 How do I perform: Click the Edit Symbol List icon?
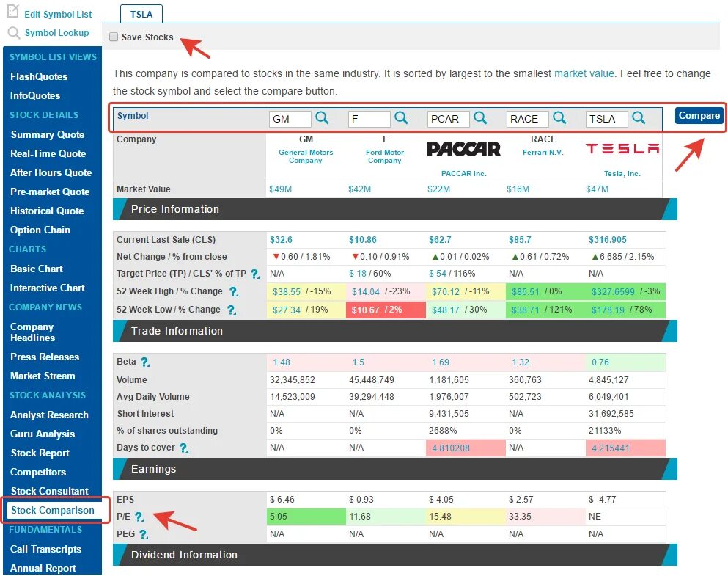point(13,11)
